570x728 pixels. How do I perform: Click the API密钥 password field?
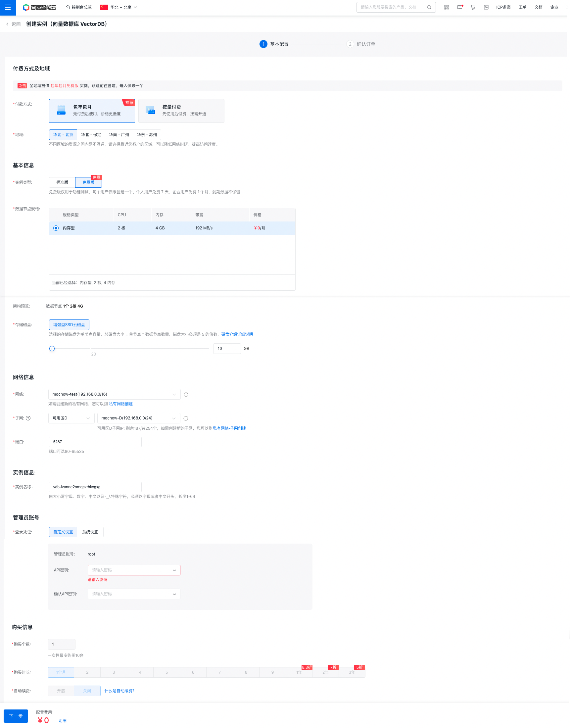pos(134,570)
